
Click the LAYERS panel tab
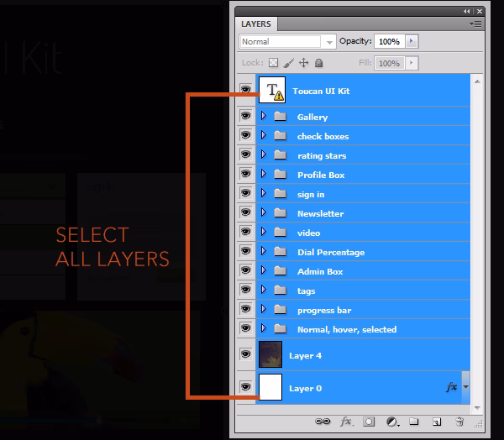pos(256,24)
